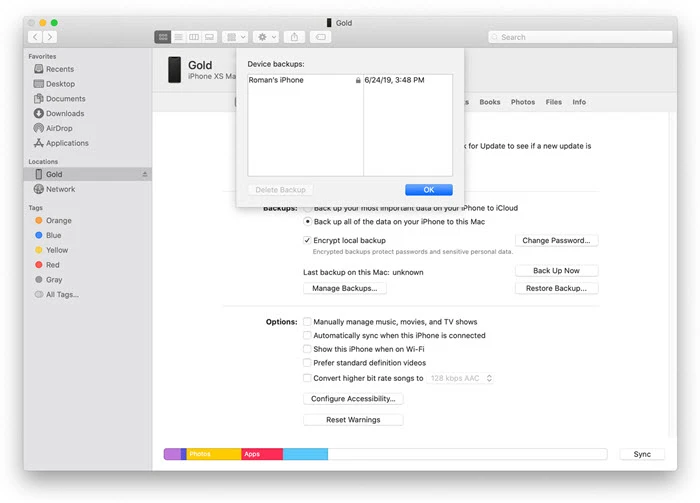Select back up all data to this Mac

[x=308, y=221]
